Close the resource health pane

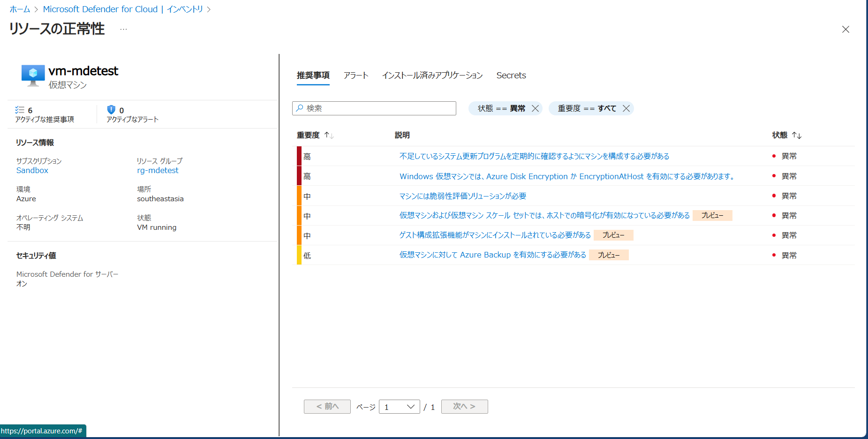pyautogui.click(x=845, y=30)
